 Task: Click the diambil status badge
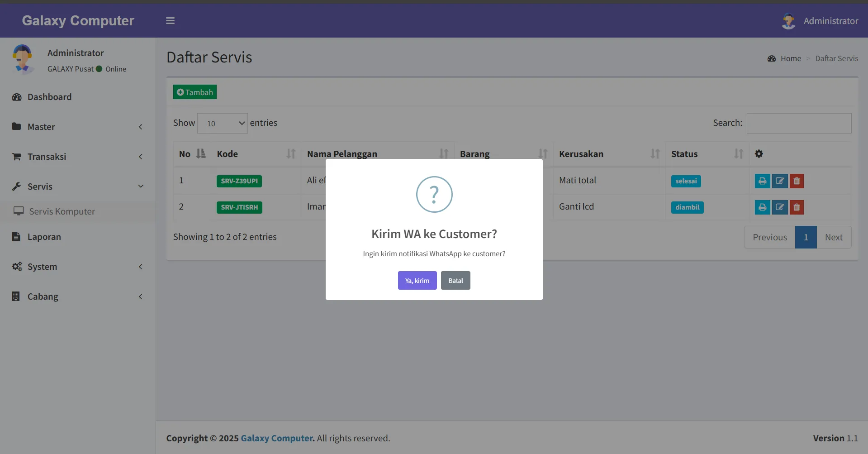(688, 207)
